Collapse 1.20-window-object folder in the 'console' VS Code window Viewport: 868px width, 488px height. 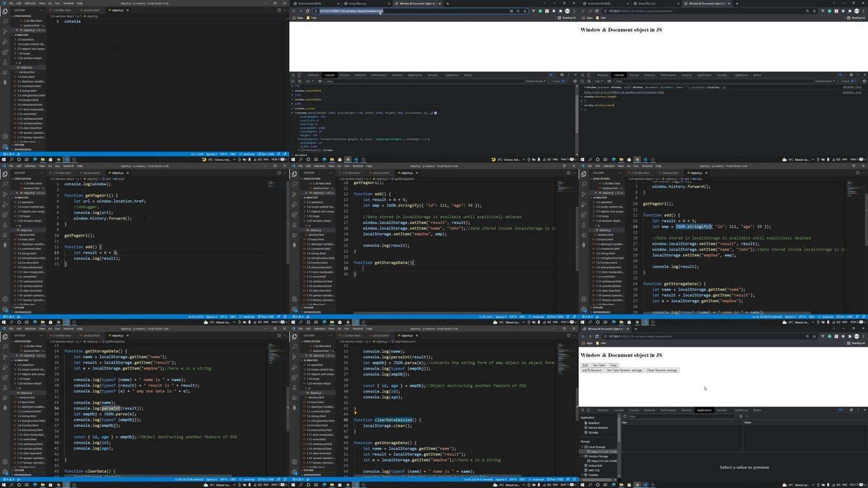30,58
